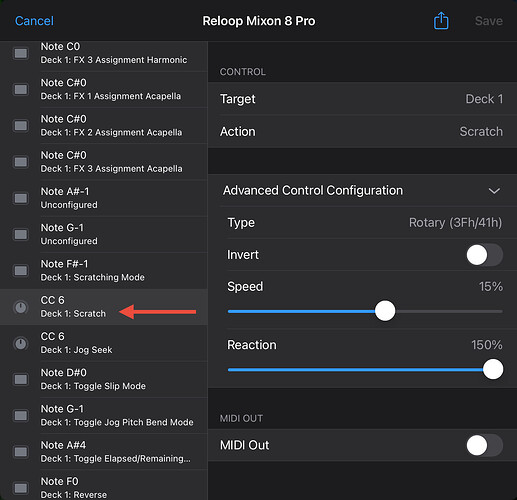Click button icon for FX 1 Assignment Acapella

click(21, 89)
